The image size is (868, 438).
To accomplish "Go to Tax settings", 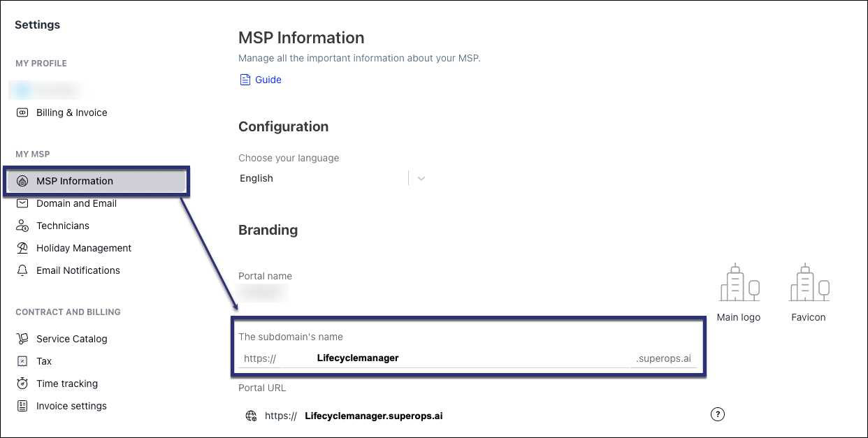I will [44, 361].
